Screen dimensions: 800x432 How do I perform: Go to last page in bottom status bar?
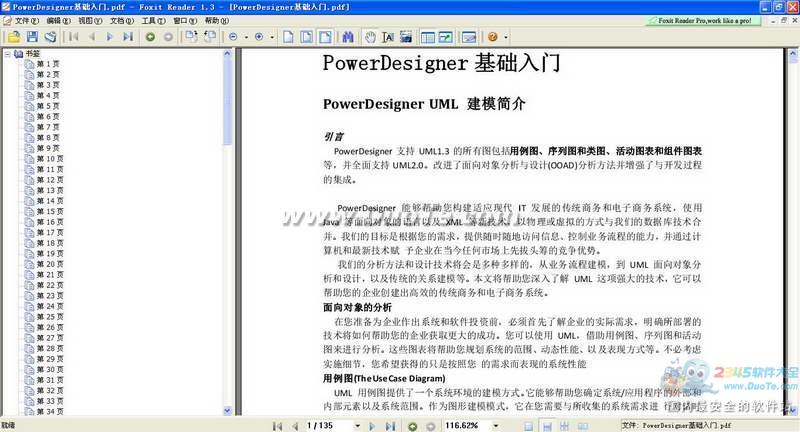pos(390,426)
